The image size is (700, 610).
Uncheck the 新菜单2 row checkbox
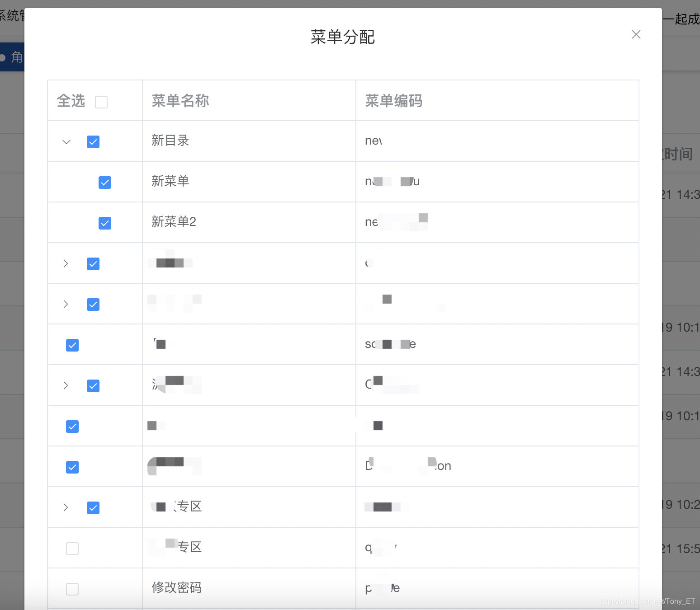pyautogui.click(x=105, y=223)
